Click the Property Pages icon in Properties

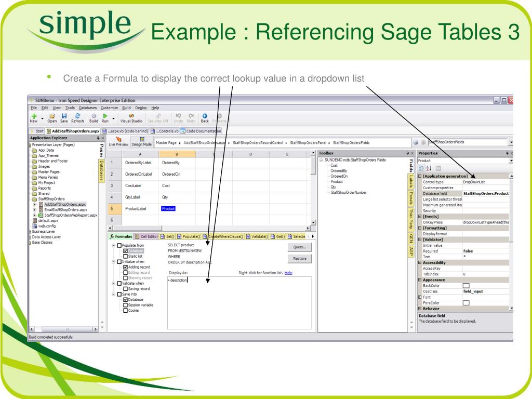point(438,168)
